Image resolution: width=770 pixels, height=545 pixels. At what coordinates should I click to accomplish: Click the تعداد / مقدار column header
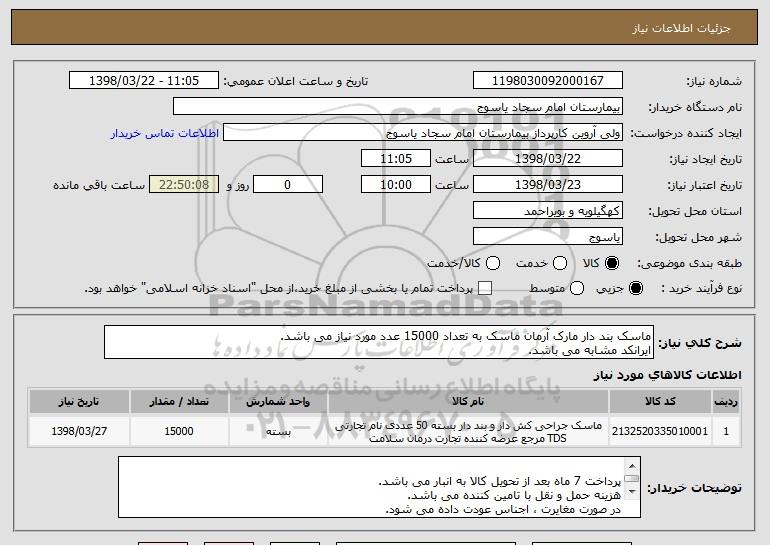179,402
